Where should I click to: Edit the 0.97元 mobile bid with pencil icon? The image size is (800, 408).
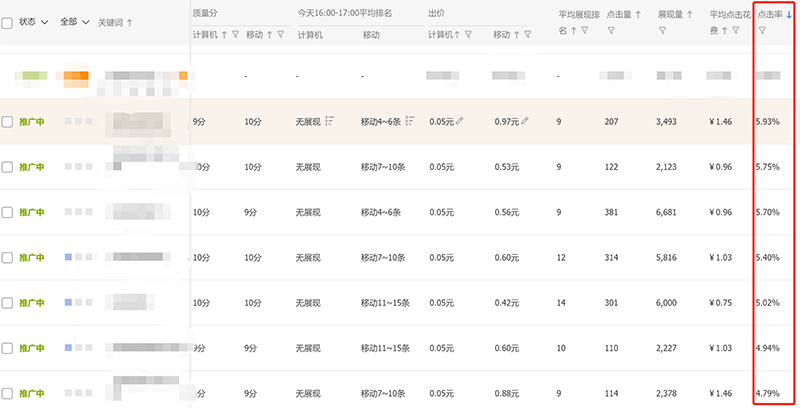pyautogui.click(x=525, y=122)
